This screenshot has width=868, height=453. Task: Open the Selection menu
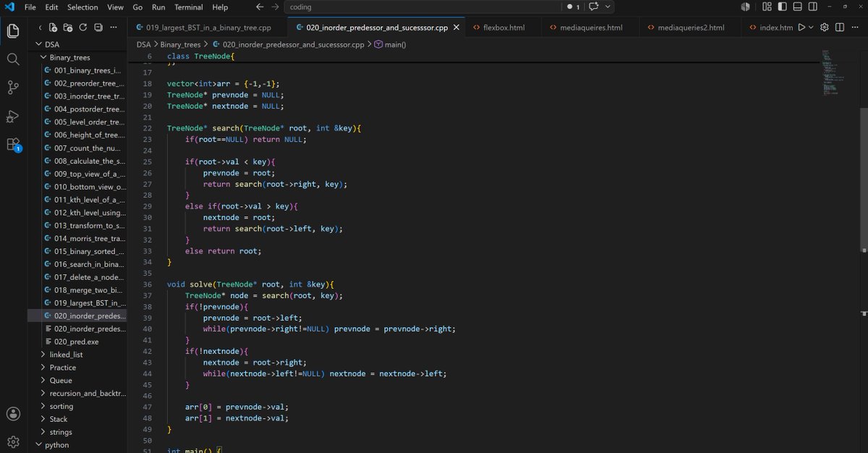tap(82, 7)
